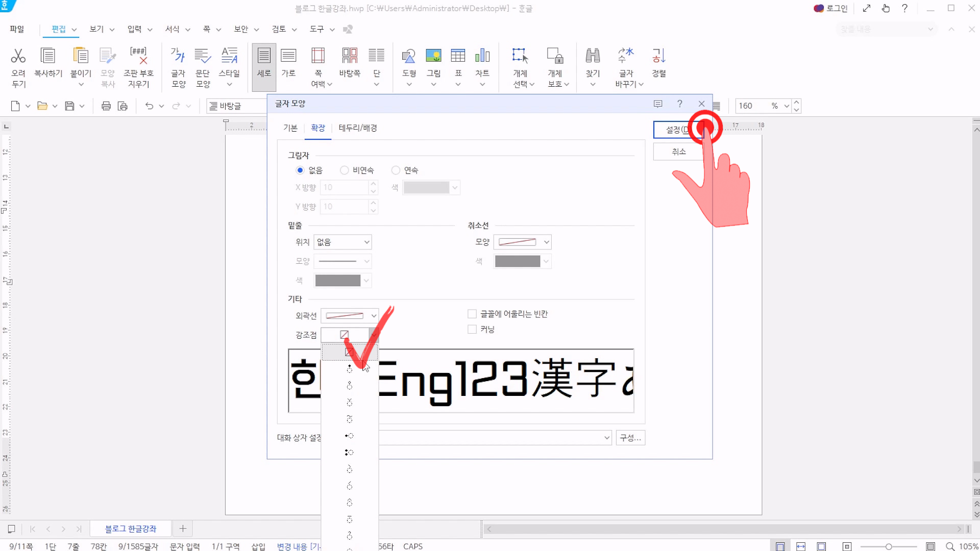Viewport: 980px width, 551px height.
Task: Click the 취소 button
Action: tap(678, 152)
